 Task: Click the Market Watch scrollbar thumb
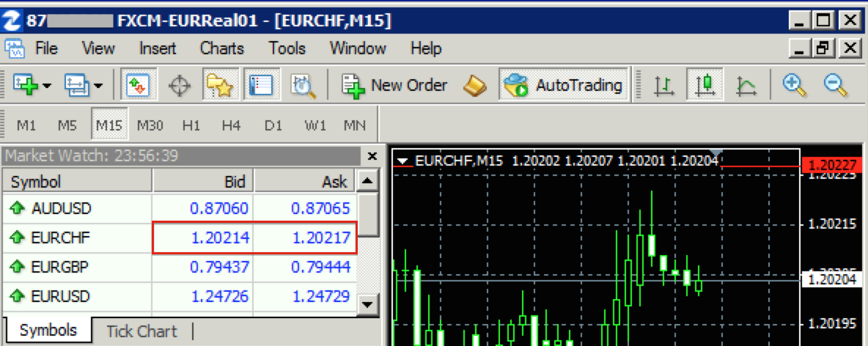[368, 214]
